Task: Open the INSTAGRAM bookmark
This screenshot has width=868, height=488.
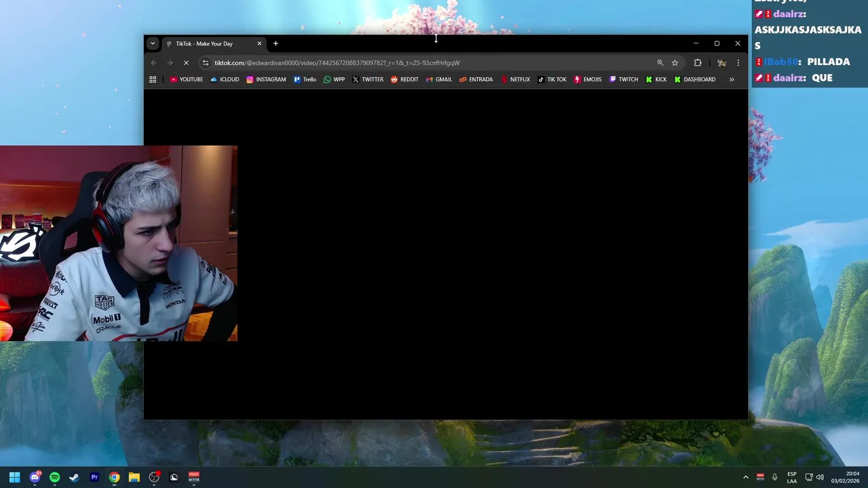Action: (266, 79)
